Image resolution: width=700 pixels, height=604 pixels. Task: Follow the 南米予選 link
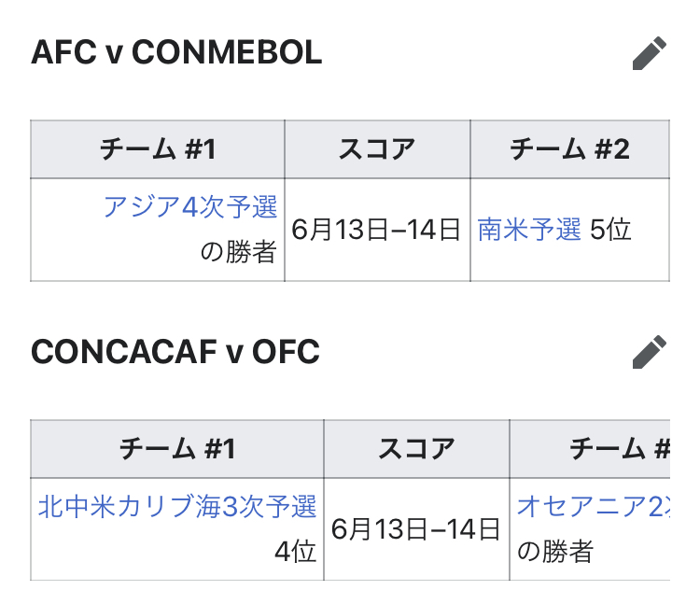(x=529, y=230)
